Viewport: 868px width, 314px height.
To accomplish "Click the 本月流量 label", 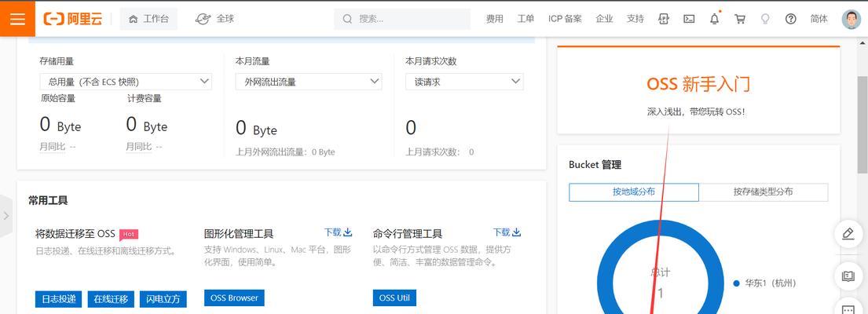I will (x=252, y=61).
